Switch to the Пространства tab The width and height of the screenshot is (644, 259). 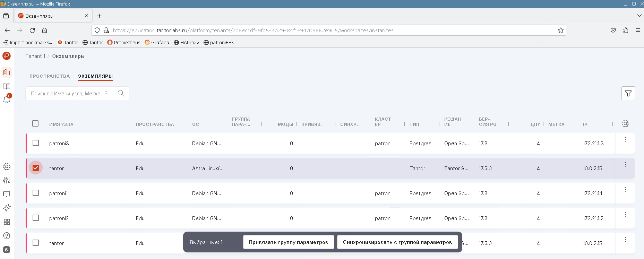pos(50,76)
